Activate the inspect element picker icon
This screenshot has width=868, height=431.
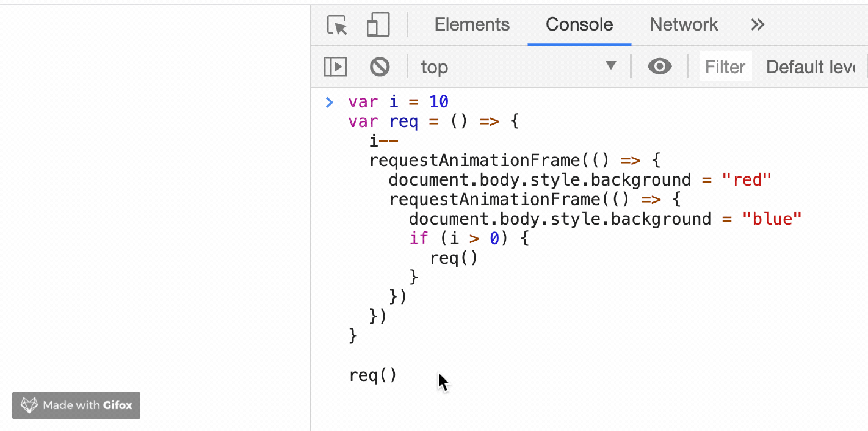tap(337, 25)
